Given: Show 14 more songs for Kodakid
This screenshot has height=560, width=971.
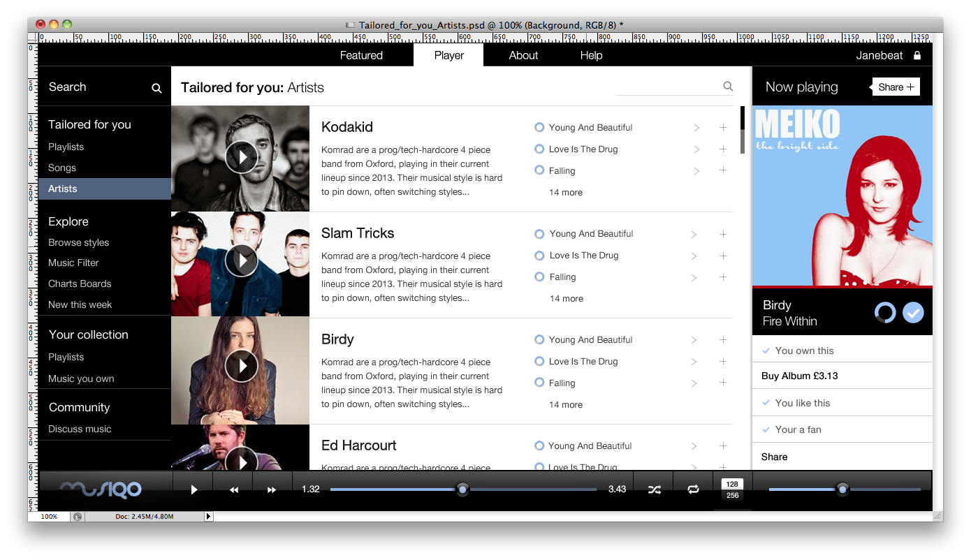Looking at the screenshot, I should pos(566,192).
